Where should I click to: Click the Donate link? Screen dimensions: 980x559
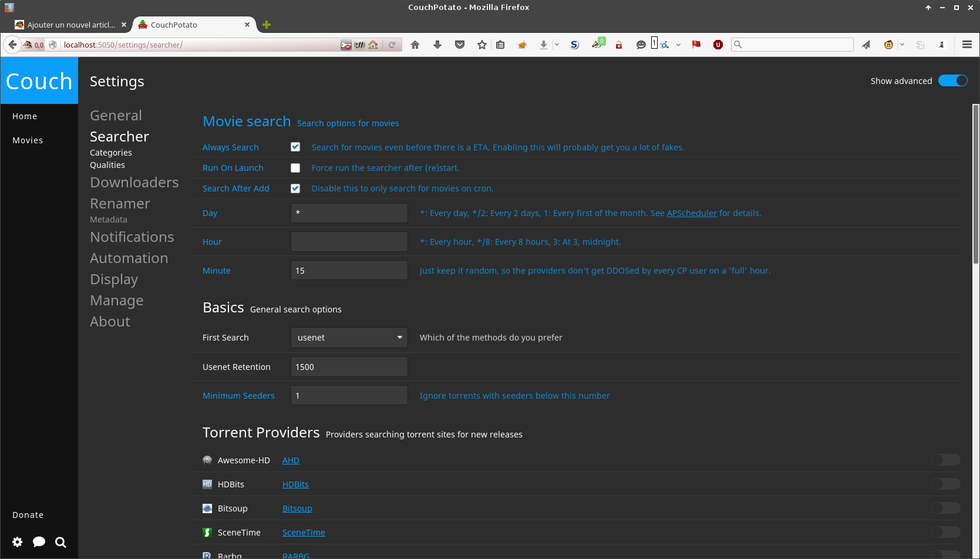point(28,515)
